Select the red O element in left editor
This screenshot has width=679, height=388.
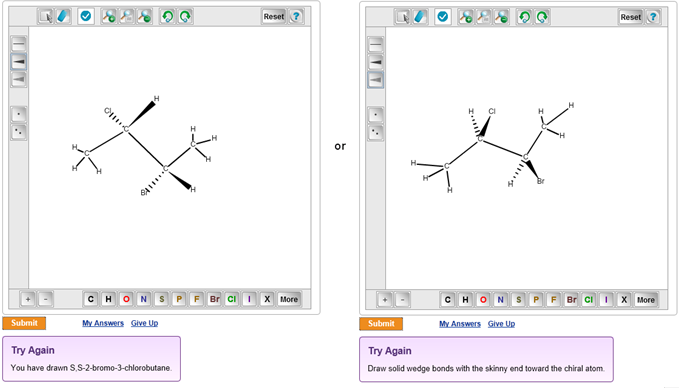pos(126,299)
